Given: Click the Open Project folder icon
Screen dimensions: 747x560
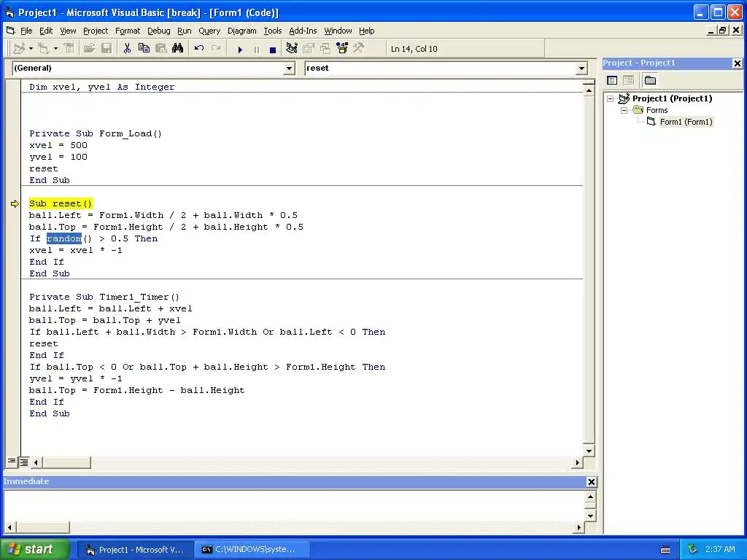Looking at the screenshot, I should pos(89,49).
